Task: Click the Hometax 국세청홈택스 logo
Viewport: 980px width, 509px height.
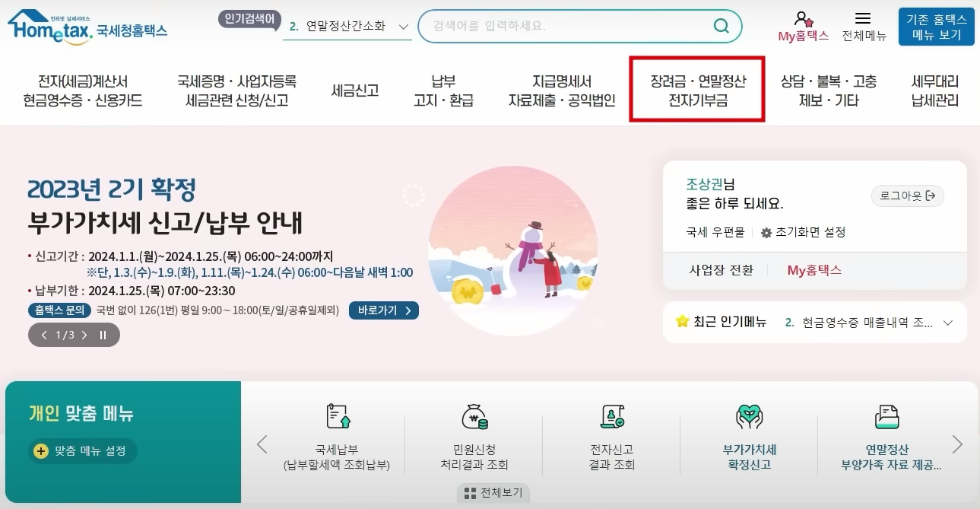Action: pos(87,27)
